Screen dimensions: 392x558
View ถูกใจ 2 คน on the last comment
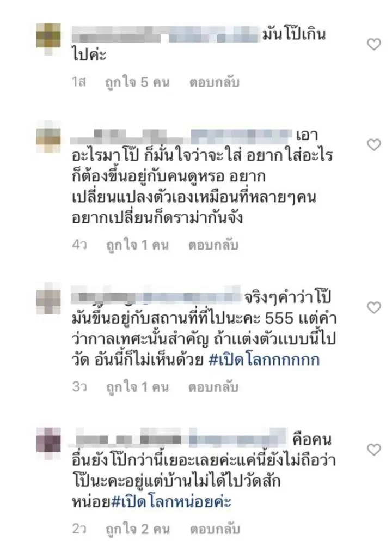click(137, 529)
